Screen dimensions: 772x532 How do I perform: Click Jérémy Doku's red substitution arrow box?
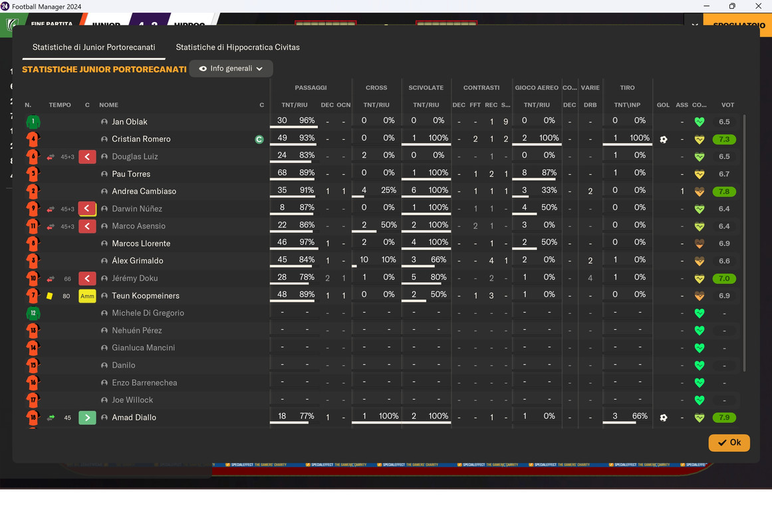click(87, 279)
